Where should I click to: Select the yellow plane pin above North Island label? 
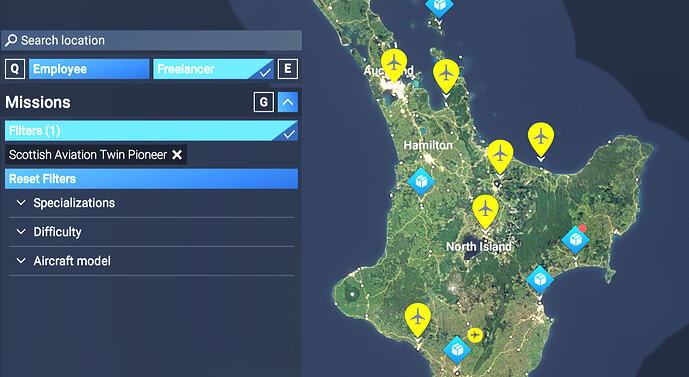click(x=485, y=210)
